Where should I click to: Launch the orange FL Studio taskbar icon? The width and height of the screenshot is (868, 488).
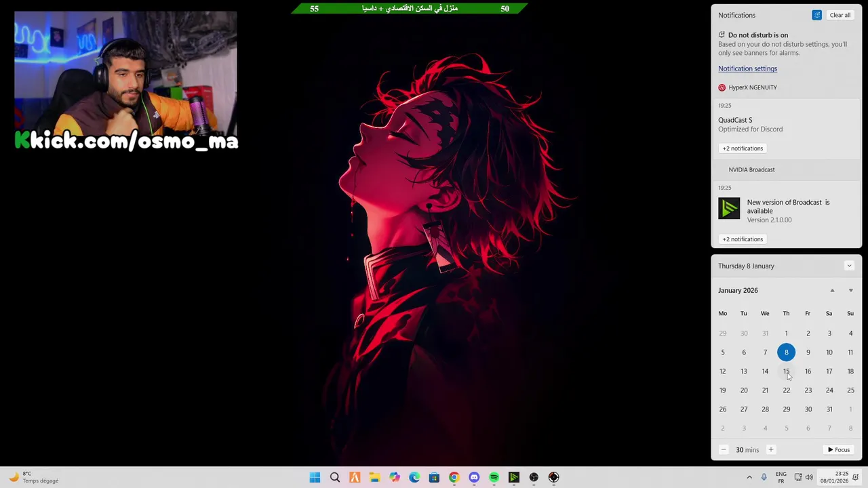point(355,477)
